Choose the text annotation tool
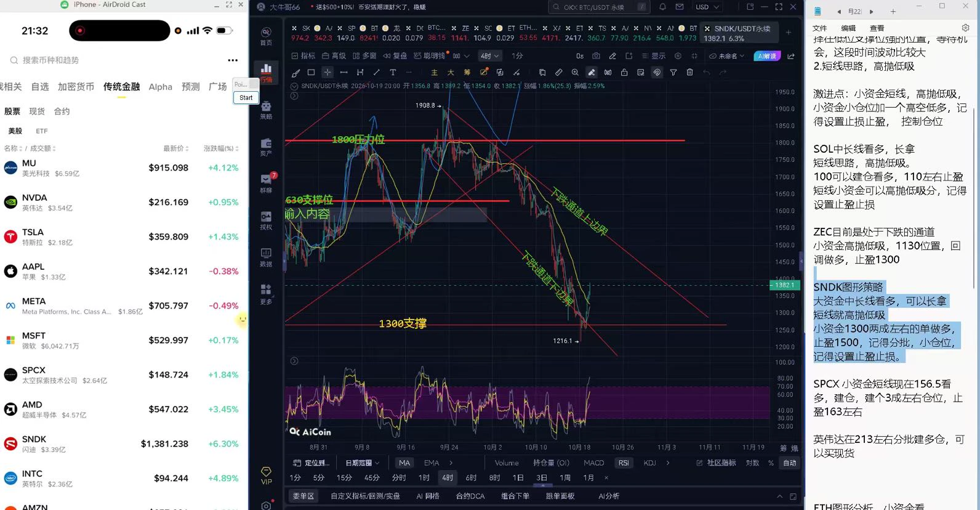This screenshot has height=510, width=980. pyautogui.click(x=393, y=73)
